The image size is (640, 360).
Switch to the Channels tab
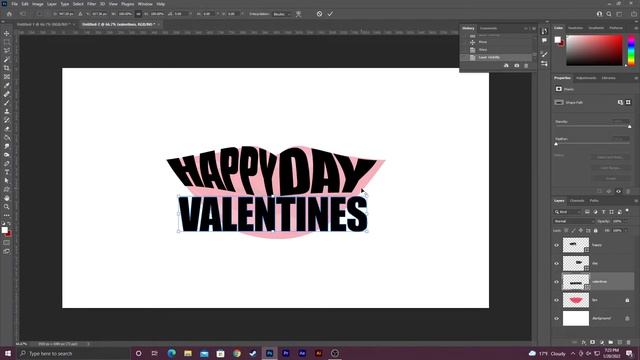[x=577, y=201]
